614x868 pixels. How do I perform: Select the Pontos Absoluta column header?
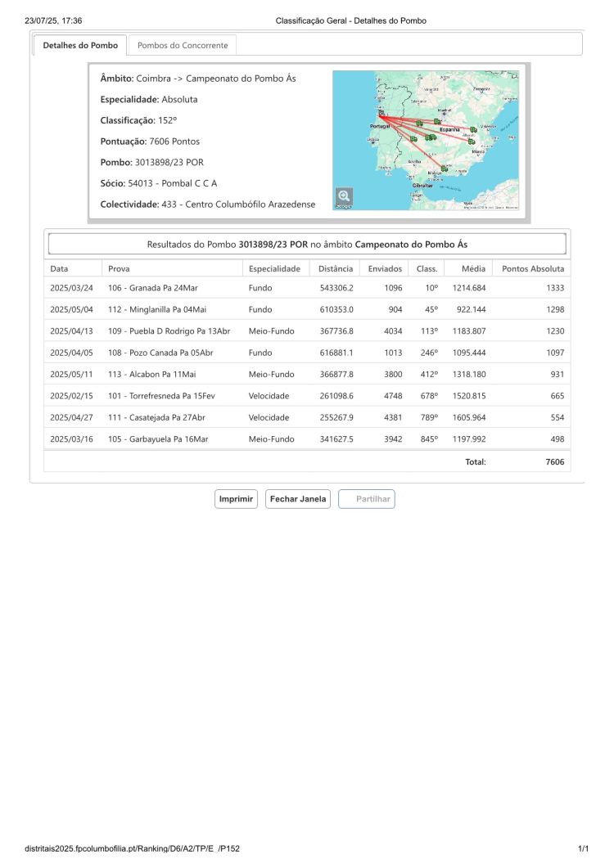[x=533, y=268]
